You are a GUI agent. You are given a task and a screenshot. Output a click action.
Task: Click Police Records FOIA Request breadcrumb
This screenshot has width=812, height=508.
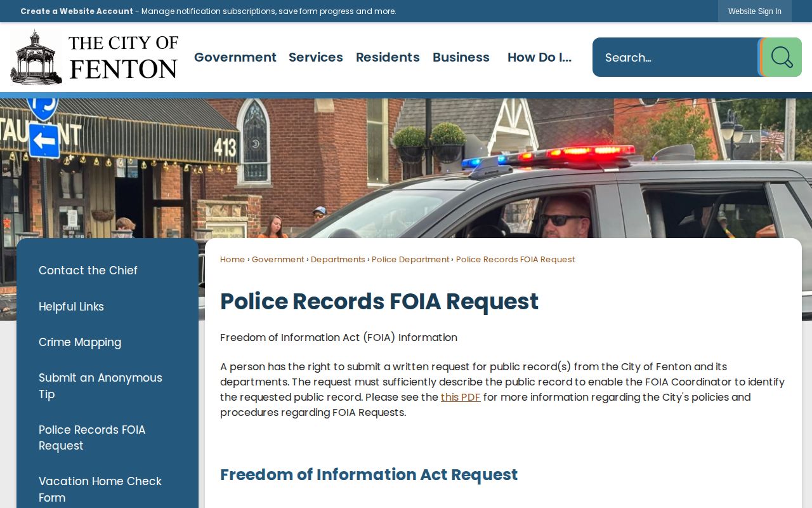(516, 260)
